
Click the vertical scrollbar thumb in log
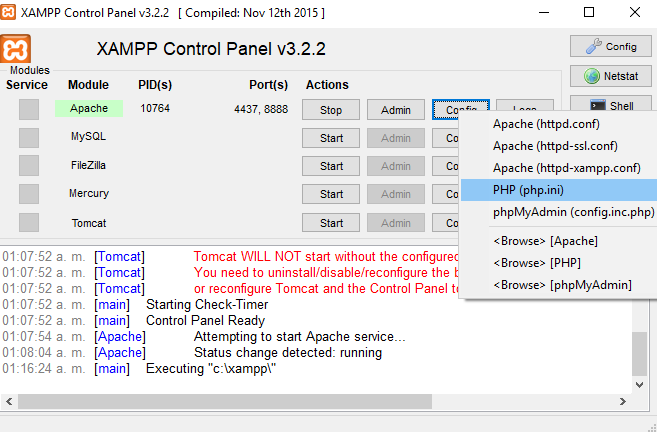[x=639, y=354]
